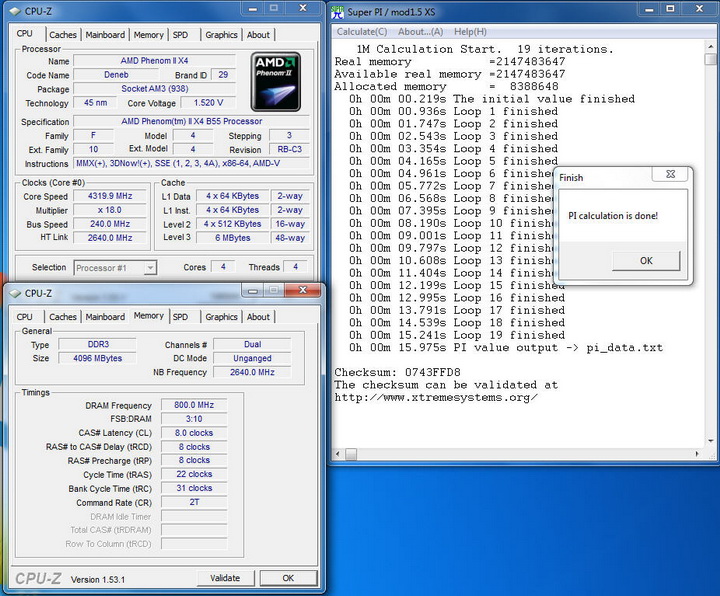Open Graphics tab in upper CPU-Z window
The height and width of the screenshot is (596, 720).
click(221, 35)
